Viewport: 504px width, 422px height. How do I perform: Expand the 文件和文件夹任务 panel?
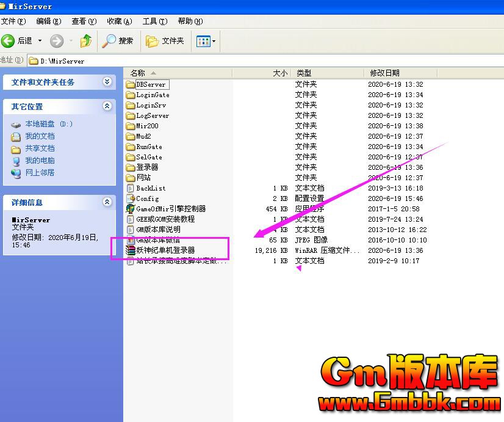coord(107,82)
